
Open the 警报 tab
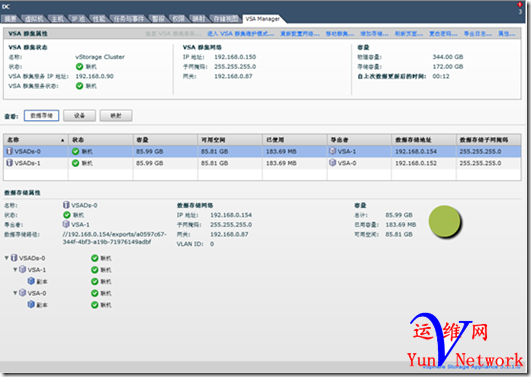tap(158, 19)
